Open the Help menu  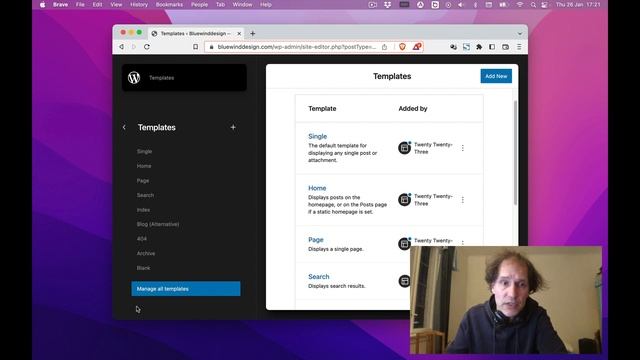[266, 5]
